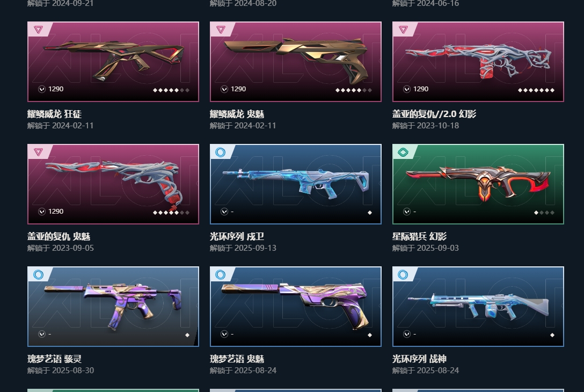Click the VP currency icon on 耀鳞威龙 狂徒 card

[x=42, y=89]
